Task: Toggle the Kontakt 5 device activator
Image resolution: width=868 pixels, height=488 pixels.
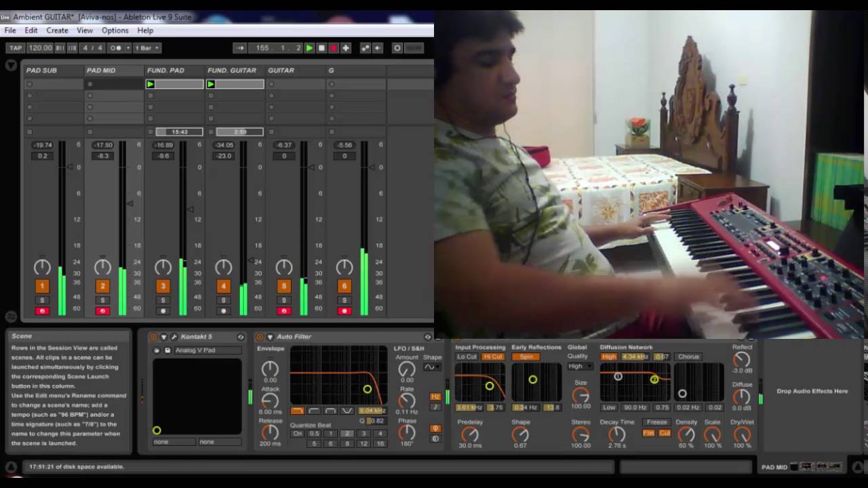Action: tap(153, 337)
